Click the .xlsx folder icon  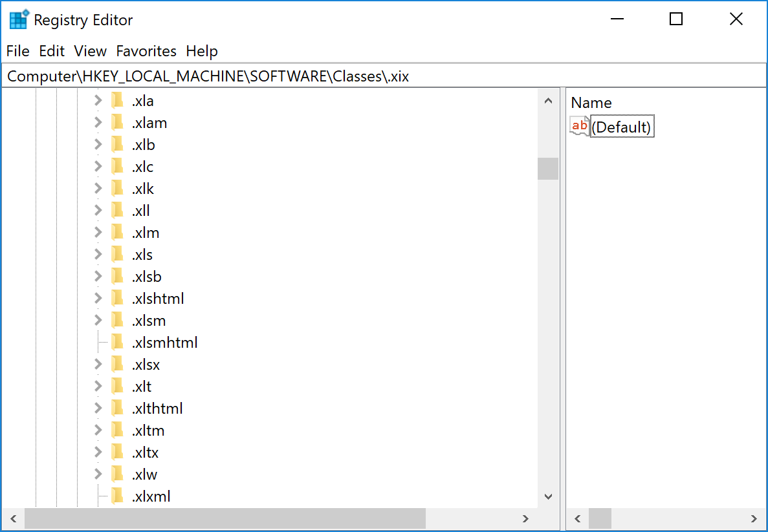pos(117,365)
